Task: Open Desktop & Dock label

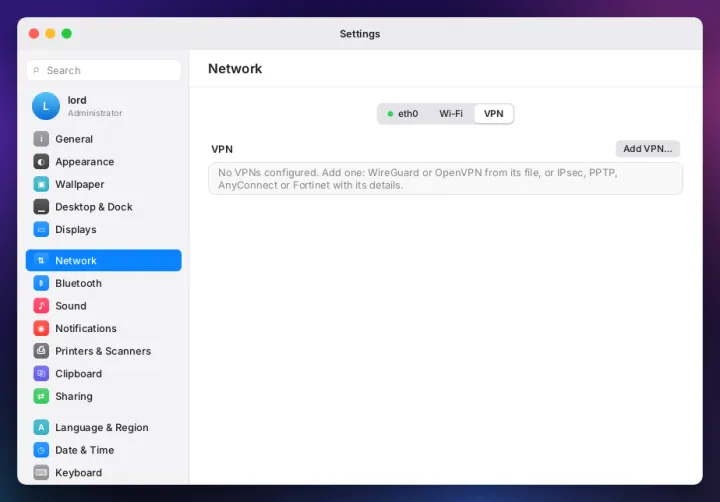Action: (x=94, y=207)
